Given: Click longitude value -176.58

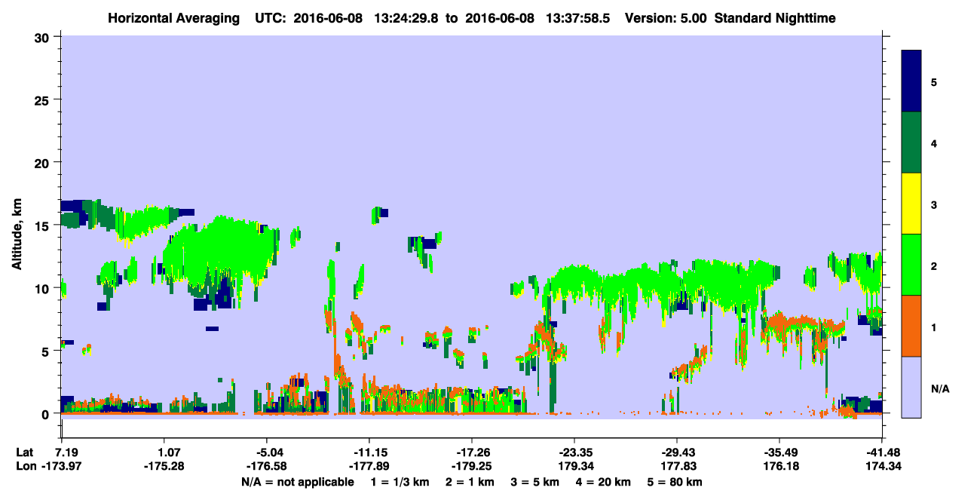Looking at the screenshot, I should 268,467.
